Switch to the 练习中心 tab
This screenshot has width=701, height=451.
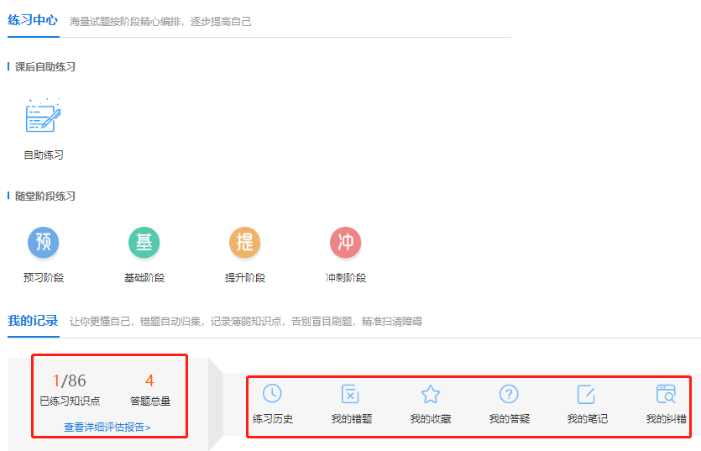coord(33,20)
